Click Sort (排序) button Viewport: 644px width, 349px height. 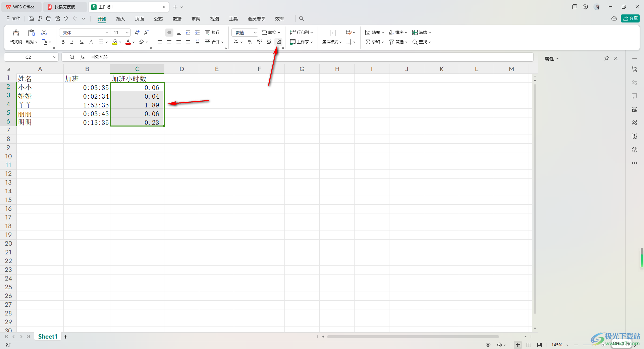point(398,33)
